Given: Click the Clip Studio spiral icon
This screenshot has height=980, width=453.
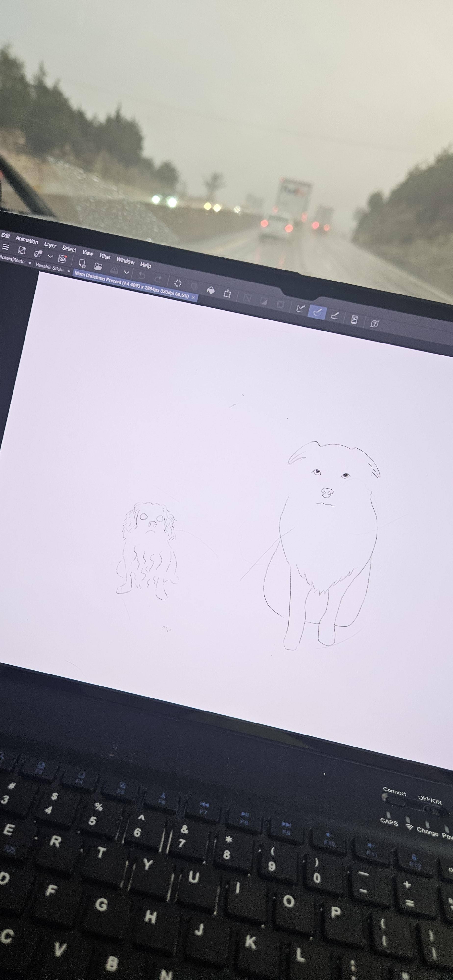Looking at the screenshot, I should (62, 259).
